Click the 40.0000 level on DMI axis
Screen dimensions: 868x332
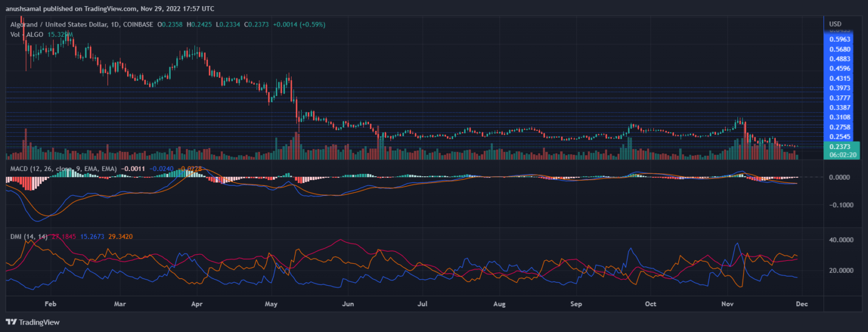[841, 240]
